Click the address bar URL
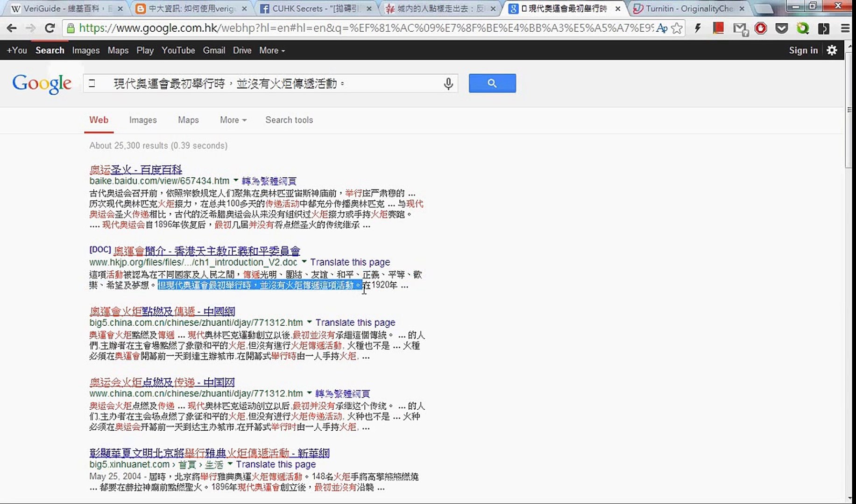Viewport: 856px width, 504px height. [366, 28]
